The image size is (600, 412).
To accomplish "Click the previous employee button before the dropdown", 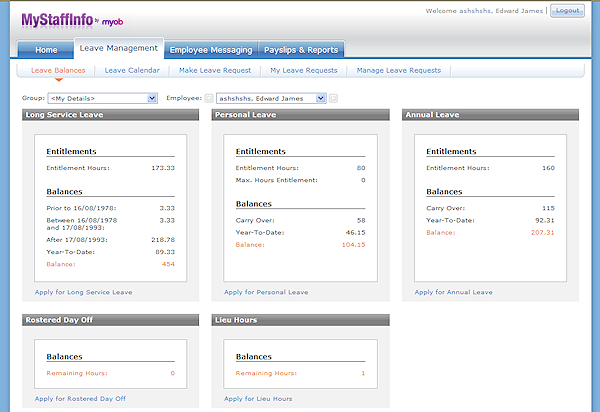I will 209,98.
